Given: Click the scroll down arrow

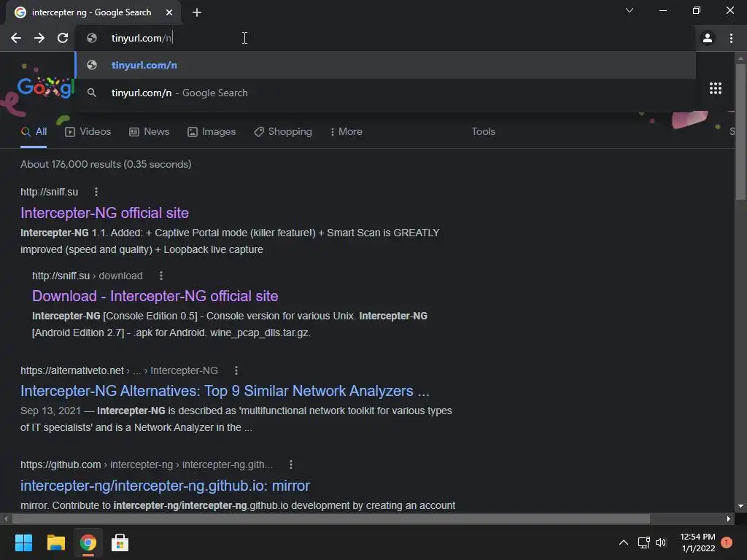Looking at the screenshot, I should [x=740, y=507].
